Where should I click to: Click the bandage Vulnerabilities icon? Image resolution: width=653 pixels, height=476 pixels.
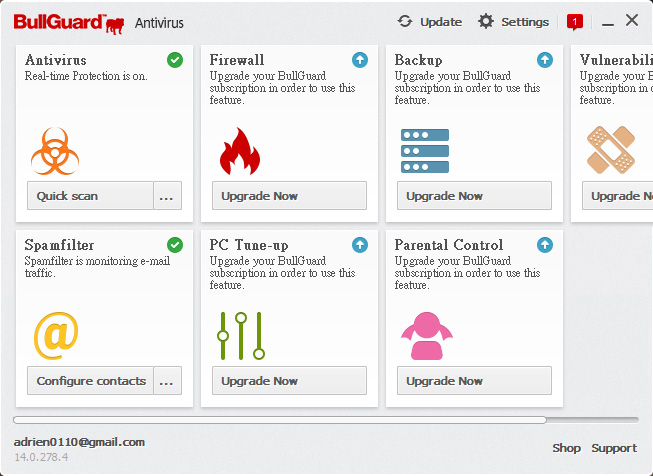(611, 150)
